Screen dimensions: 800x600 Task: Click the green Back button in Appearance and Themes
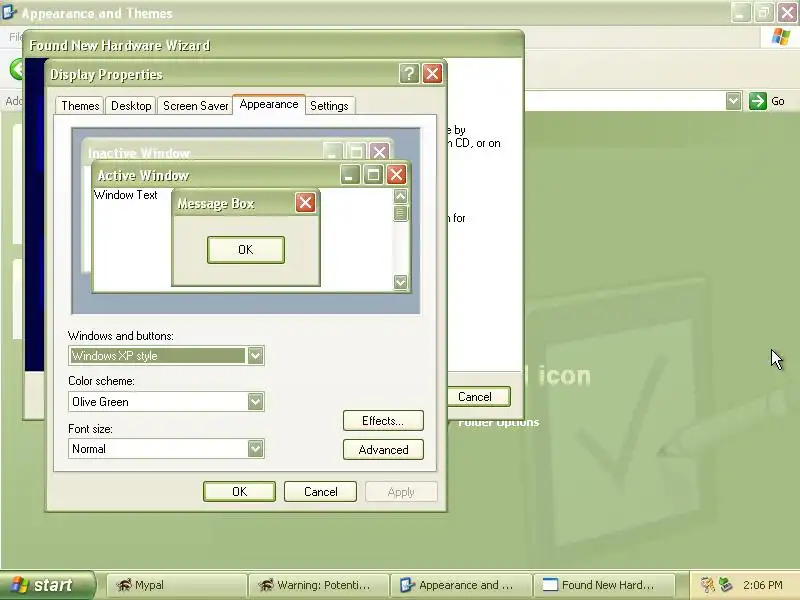coord(17,69)
